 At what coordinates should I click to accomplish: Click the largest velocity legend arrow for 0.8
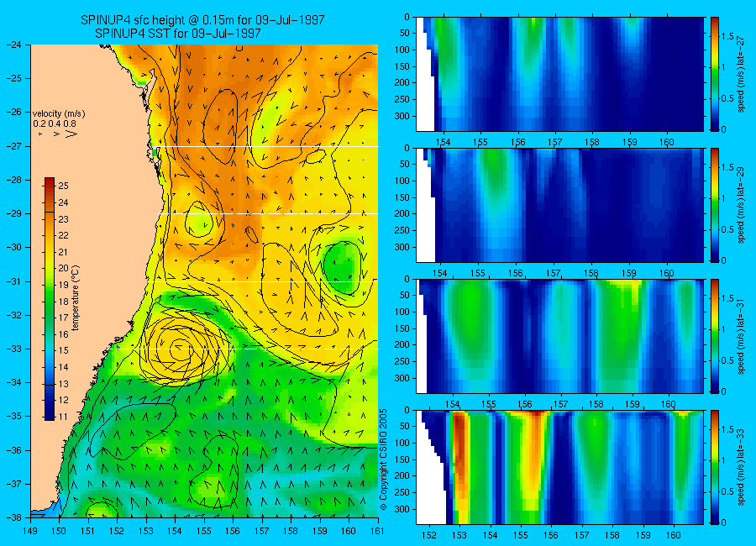(71, 134)
